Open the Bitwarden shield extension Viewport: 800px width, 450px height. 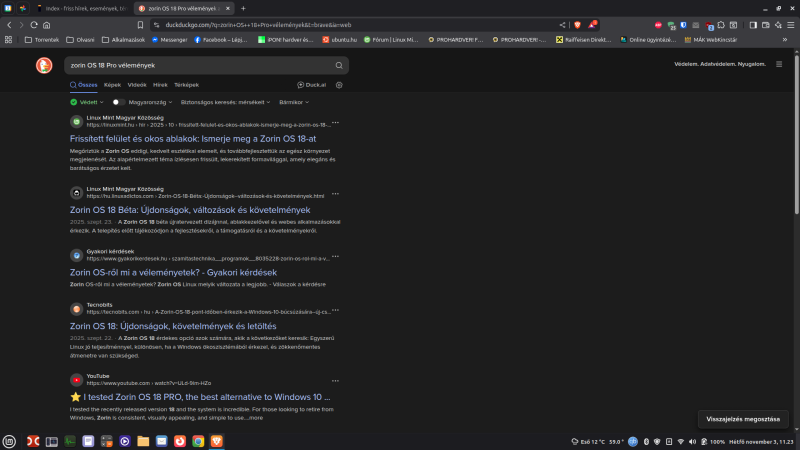click(x=683, y=24)
